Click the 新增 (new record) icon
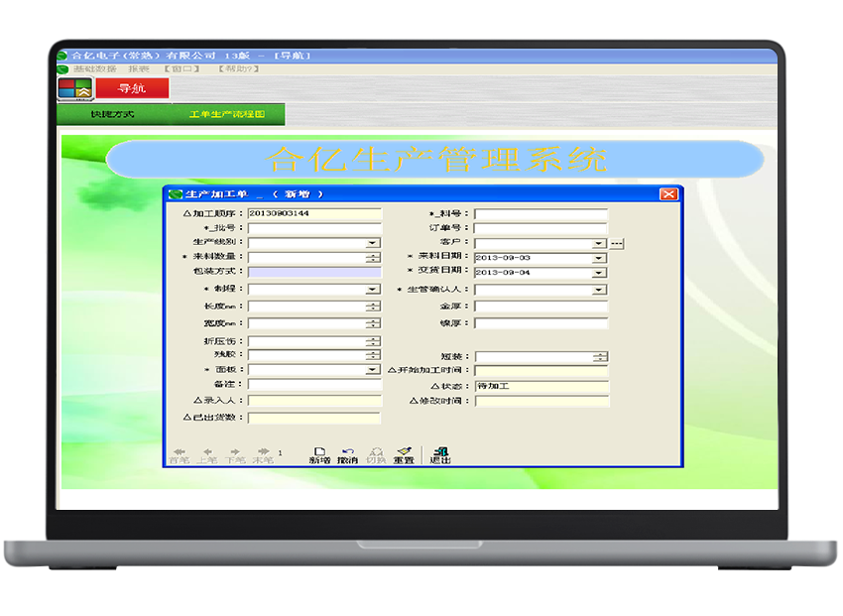The width and height of the screenshot is (843, 616). point(319,453)
